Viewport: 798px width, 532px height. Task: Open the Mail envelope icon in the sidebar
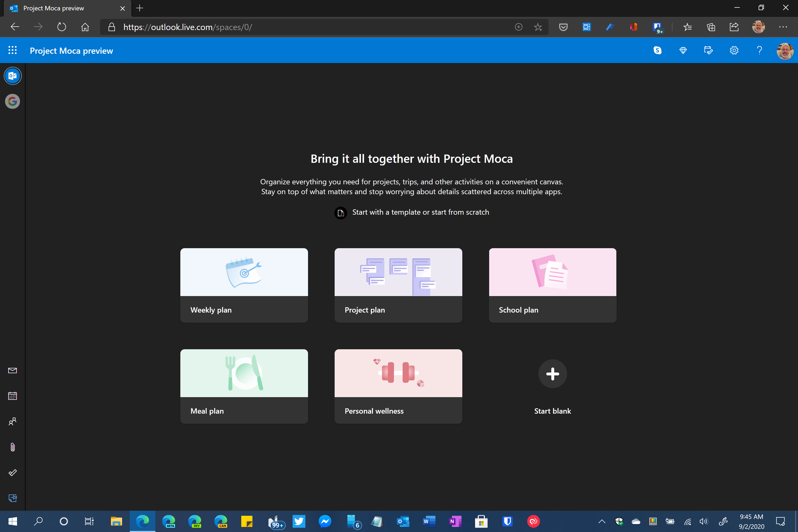[x=13, y=371]
